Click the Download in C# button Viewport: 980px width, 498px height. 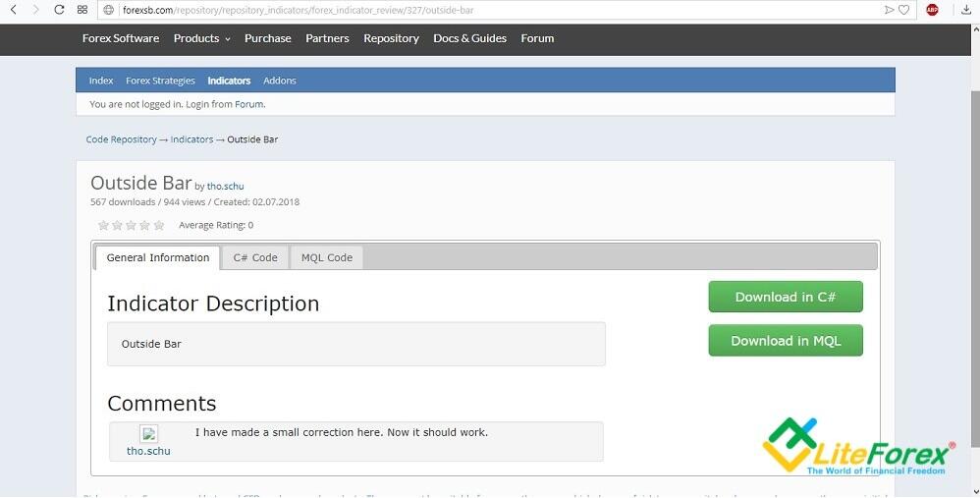pos(786,297)
